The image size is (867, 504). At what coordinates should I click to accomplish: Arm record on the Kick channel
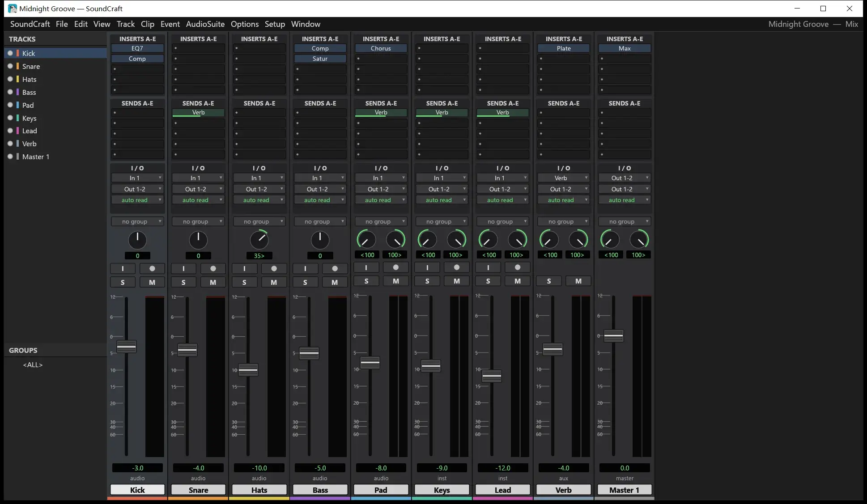click(152, 268)
